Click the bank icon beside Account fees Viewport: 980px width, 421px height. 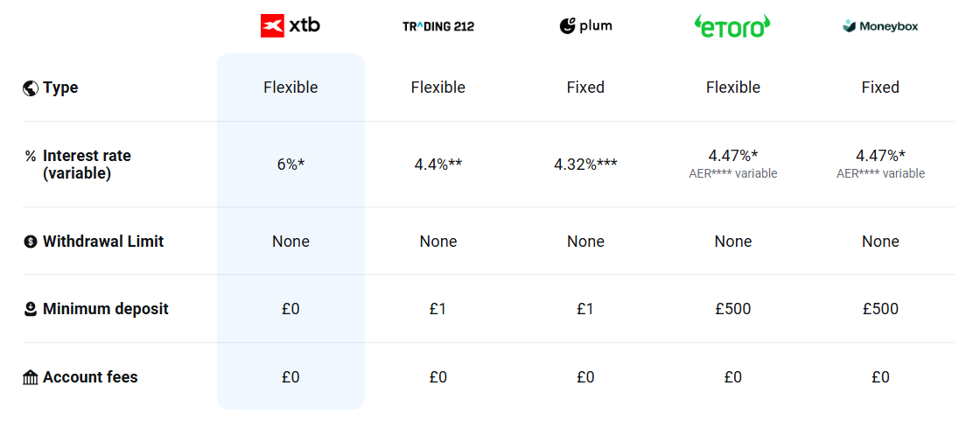pyautogui.click(x=31, y=377)
